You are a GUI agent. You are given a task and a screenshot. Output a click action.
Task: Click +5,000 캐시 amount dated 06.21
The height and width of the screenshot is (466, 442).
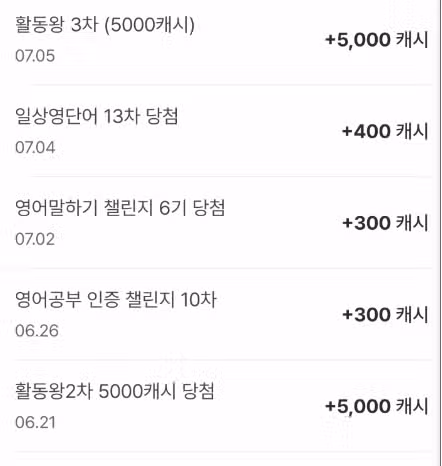pyautogui.click(x=377, y=406)
